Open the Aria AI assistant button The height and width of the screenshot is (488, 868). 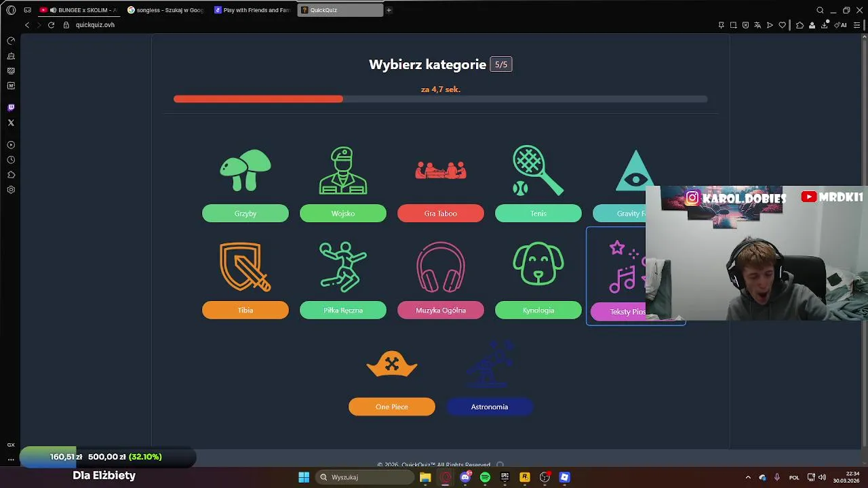point(842,25)
